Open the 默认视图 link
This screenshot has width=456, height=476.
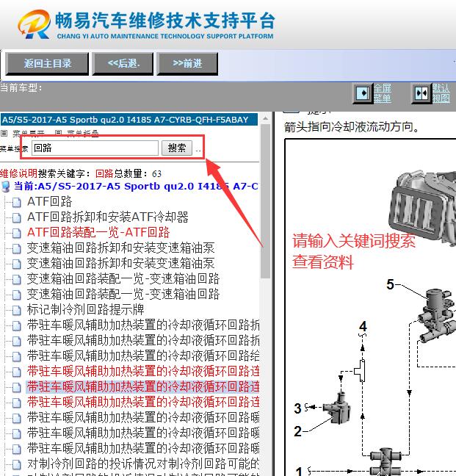[441, 93]
